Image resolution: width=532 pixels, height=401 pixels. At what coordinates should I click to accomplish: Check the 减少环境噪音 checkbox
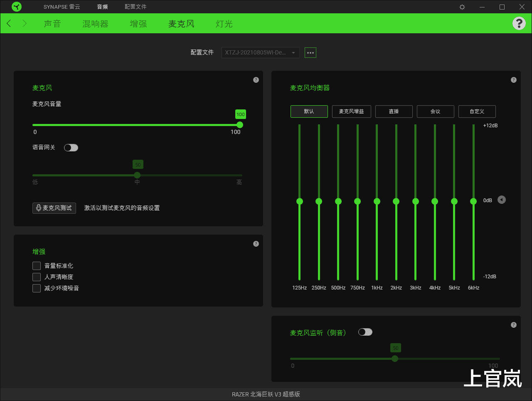[x=37, y=288]
